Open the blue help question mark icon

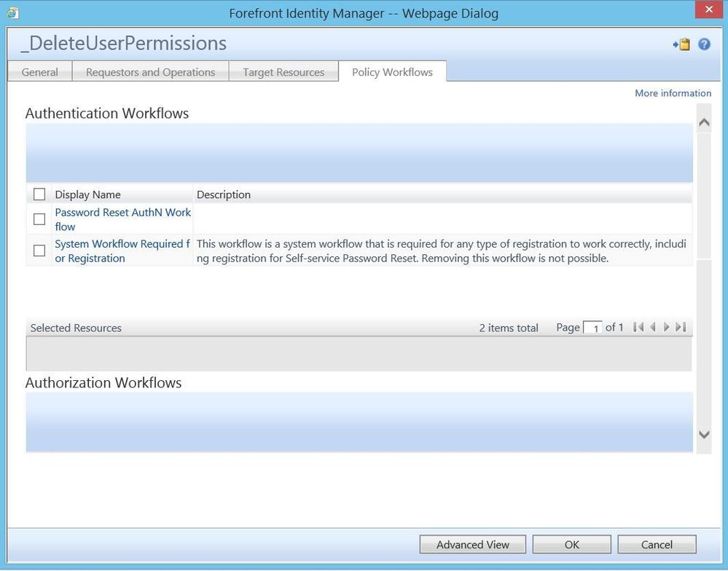coord(704,44)
